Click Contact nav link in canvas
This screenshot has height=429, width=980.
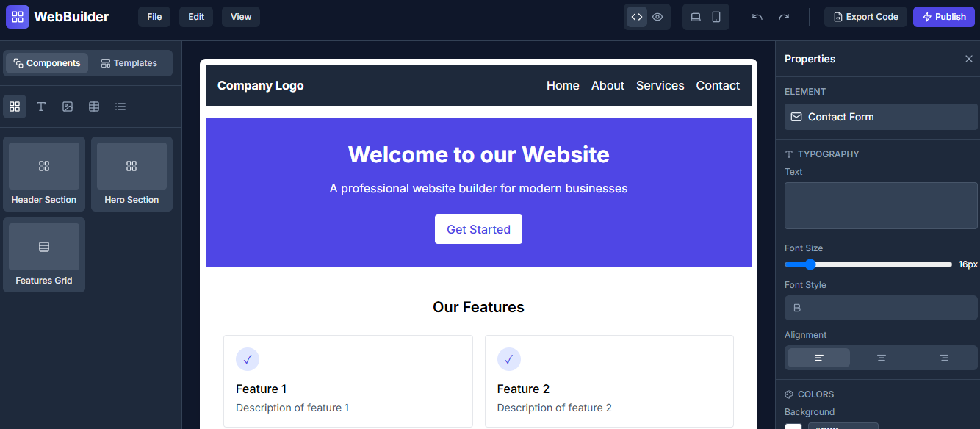pos(718,85)
